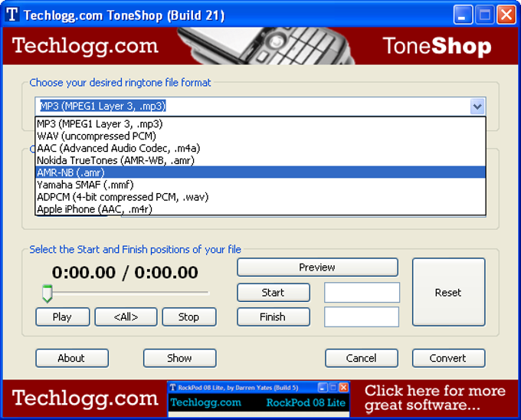Play the loaded audio file
521x420 pixels.
[63, 317]
